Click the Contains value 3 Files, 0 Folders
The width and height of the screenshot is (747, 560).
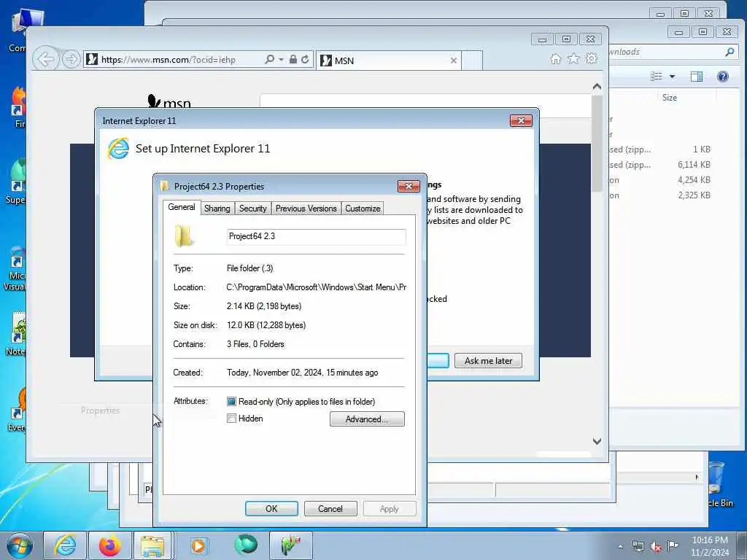pos(255,344)
